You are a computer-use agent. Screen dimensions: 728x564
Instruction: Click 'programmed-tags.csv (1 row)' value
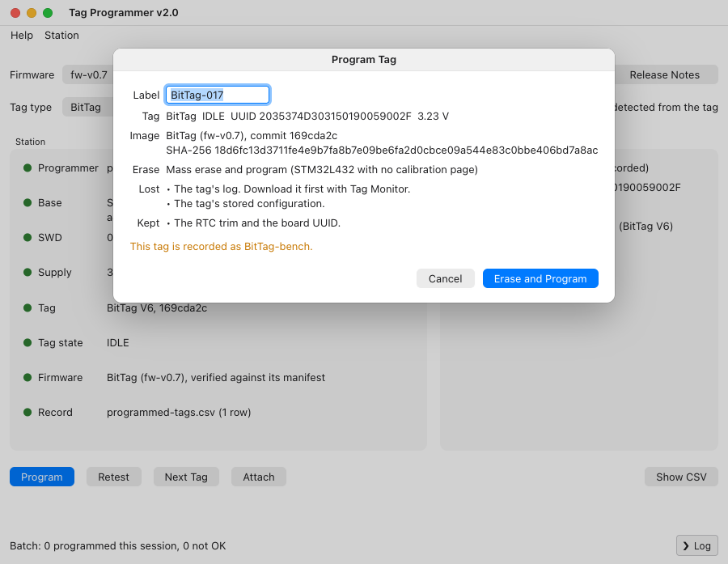(179, 412)
